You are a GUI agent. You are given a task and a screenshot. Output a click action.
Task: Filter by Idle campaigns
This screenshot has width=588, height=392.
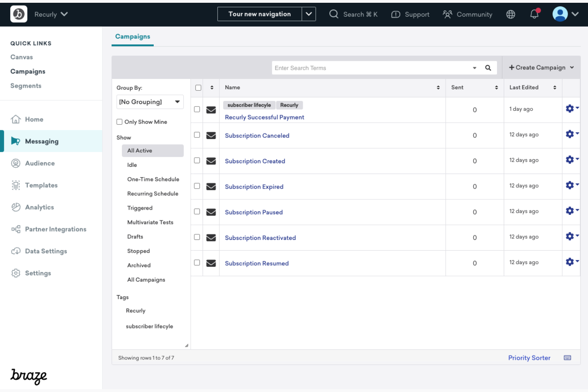point(132,165)
